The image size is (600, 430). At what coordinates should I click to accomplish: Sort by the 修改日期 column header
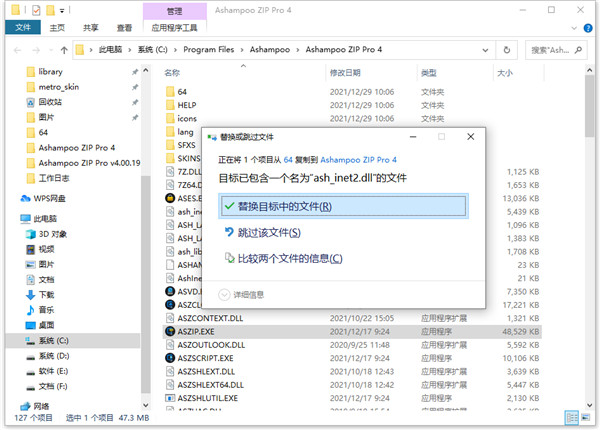pos(345,73)
